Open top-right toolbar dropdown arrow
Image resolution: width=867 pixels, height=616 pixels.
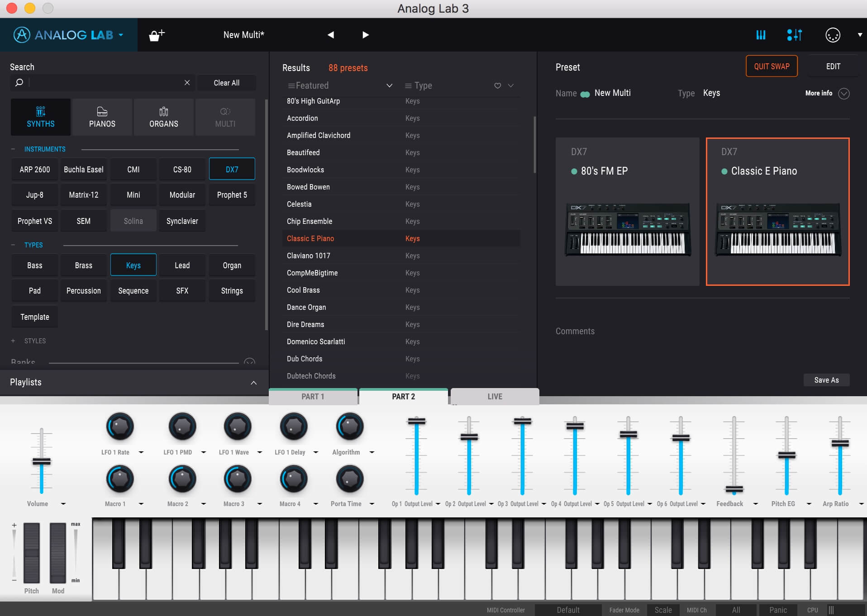coord(860,35)
